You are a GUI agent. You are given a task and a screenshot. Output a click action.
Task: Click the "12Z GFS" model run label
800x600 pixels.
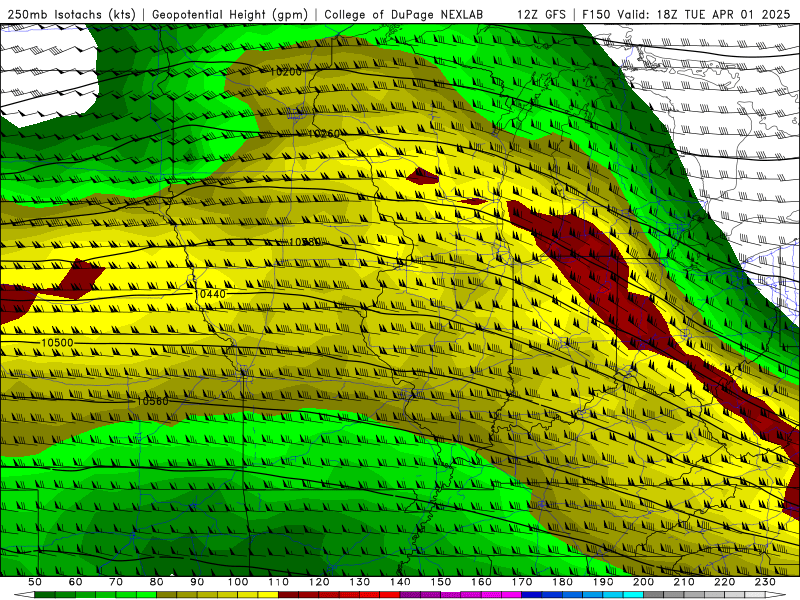pyautogui.click(x=541, y=15)
